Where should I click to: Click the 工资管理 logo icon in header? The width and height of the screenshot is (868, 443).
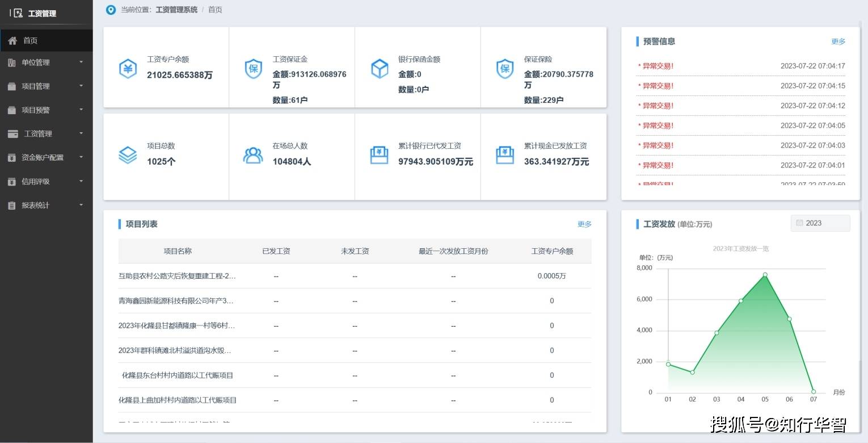point(18,13)
